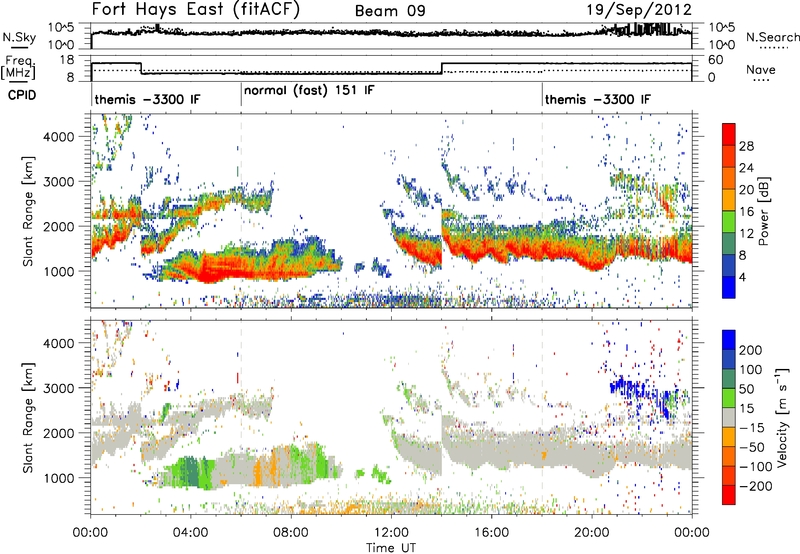
Task: Click the '18' tick on frequency axis
Action: 66,60
